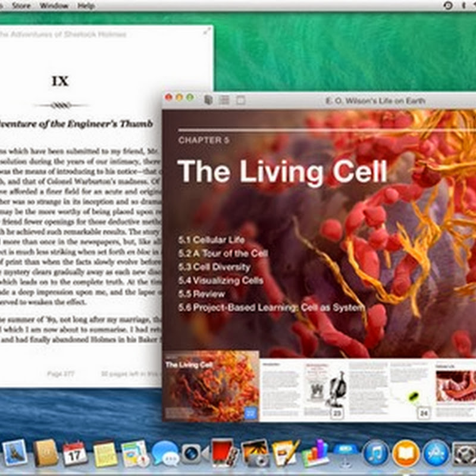Click the Cellular Life page thumbnail
The image size is (476, 476).
point(455,390)
